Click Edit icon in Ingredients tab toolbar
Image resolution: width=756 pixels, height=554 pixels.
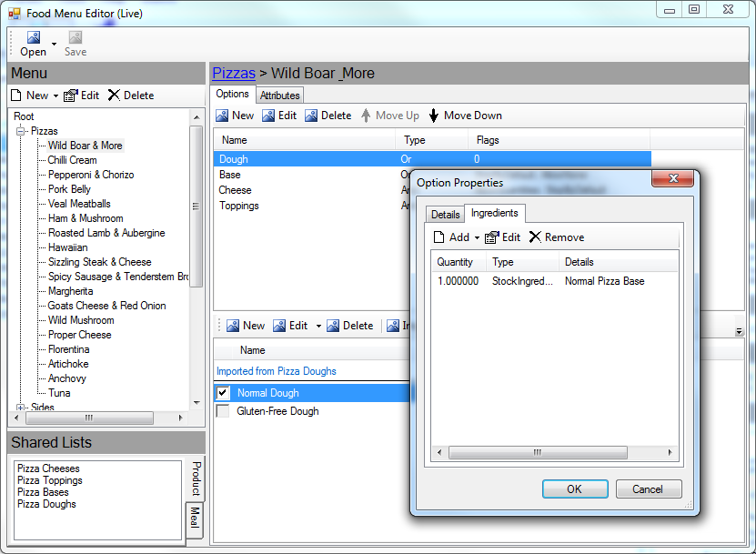point(492,237)
